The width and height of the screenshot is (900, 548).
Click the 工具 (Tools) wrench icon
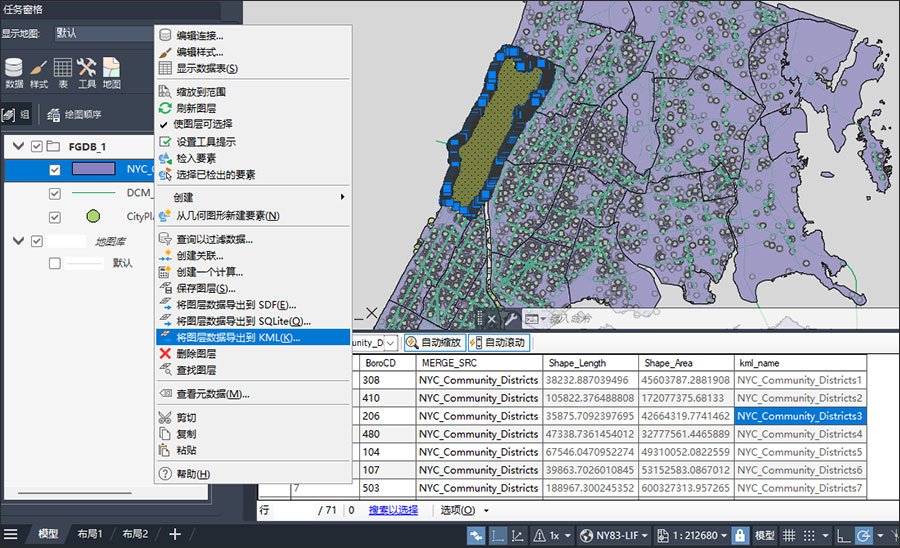click(x=87, y=73)
